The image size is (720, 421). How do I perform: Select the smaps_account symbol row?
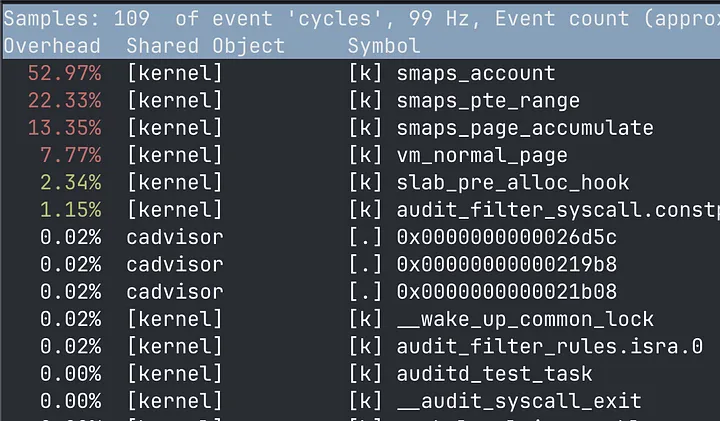coord(361,73)
